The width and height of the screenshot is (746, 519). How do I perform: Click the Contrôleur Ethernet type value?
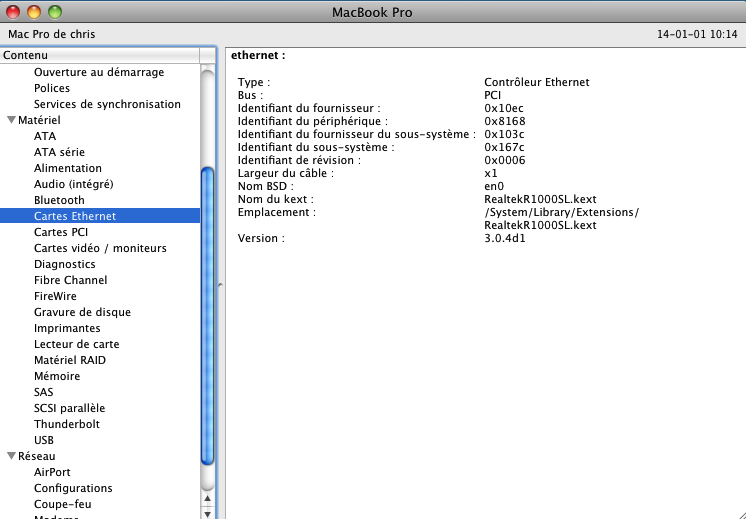click(537, 82)
